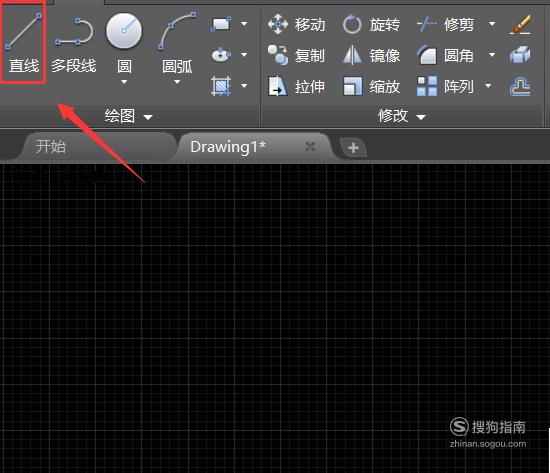Image resolution: width=550 pixels, height=473 pixels.
Task: Activate the 旋转 (Rotate) command
Action: point(371,25)
